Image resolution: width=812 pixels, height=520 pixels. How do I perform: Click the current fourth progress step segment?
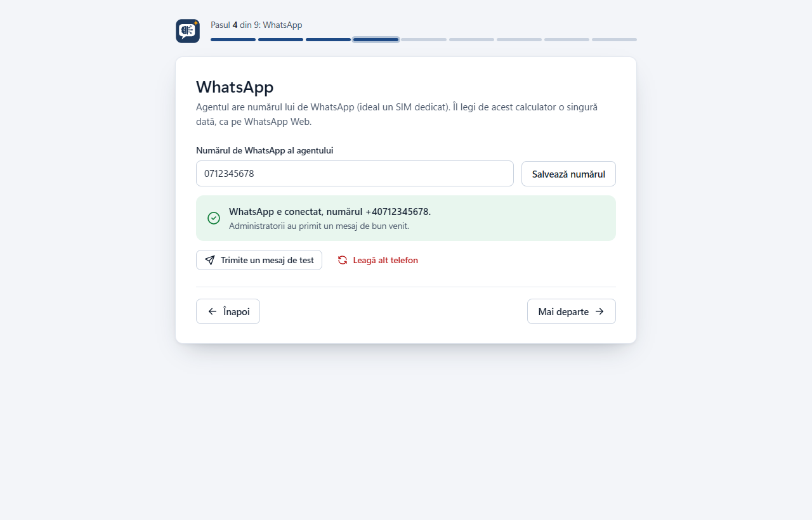376,39
